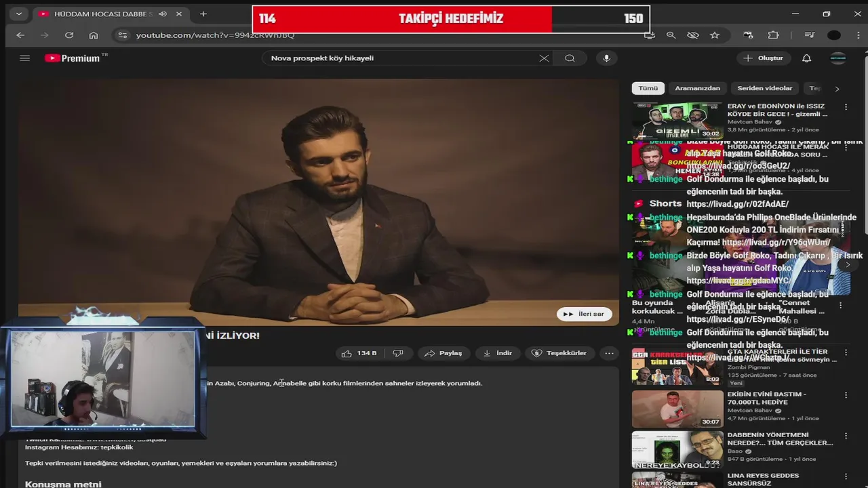
Task: Open Zombi Pigman channel link
Action: [x=747, y=367]
